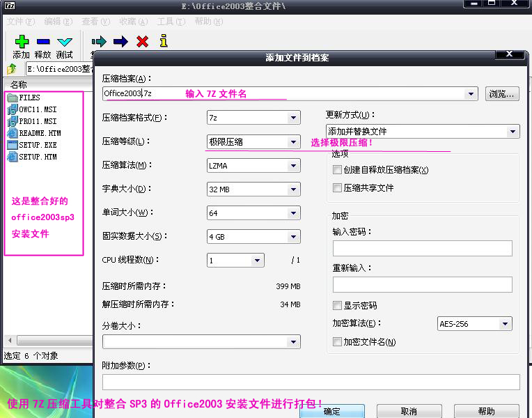Click the copy arrow toolbar icon
The height and width of the screenshot is (418, 532).
point(99,41)
